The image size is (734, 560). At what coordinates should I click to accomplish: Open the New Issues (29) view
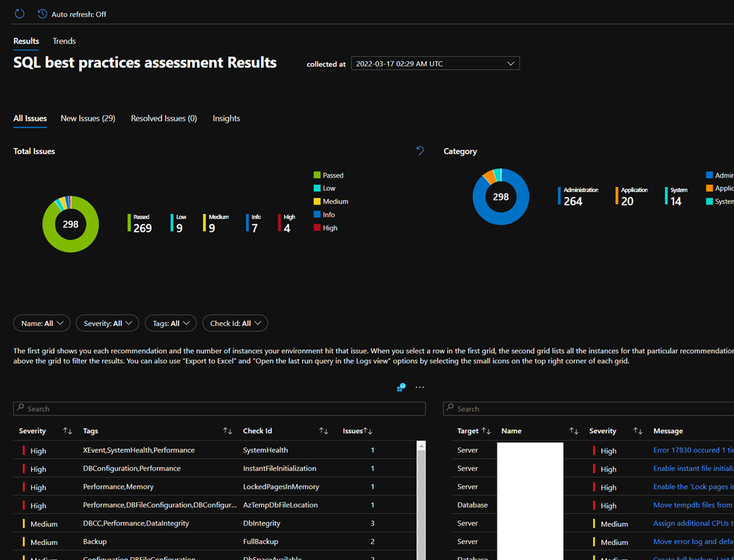coord(88,118)
